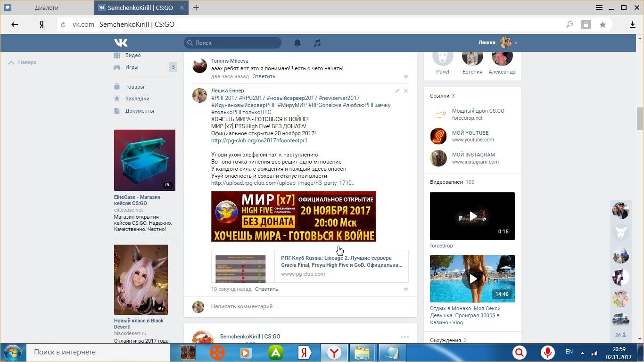Open the Windows Start button
644x362 pixels.
tap(12, 353)
